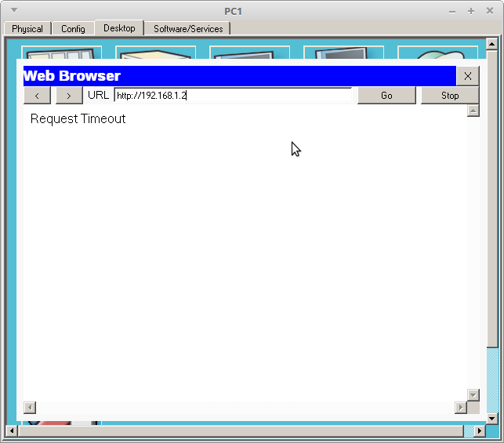
Task: Switch to the Config tab
Action: point(73,28)
